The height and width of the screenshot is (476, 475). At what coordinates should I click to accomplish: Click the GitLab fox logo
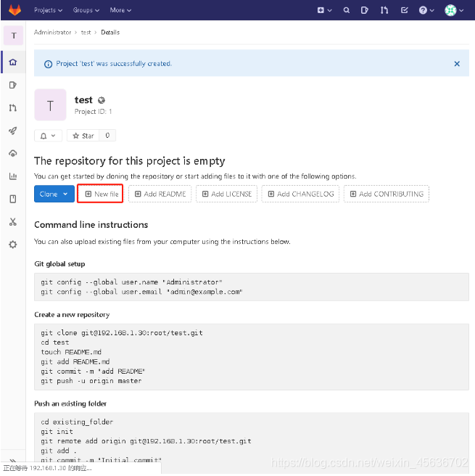click(15, 10)
